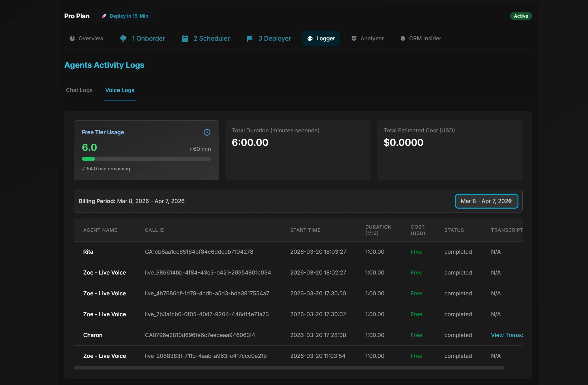Click call ID CA1eb6aa1cc65164bf84e6ddeeb7104278

(199, 252)
